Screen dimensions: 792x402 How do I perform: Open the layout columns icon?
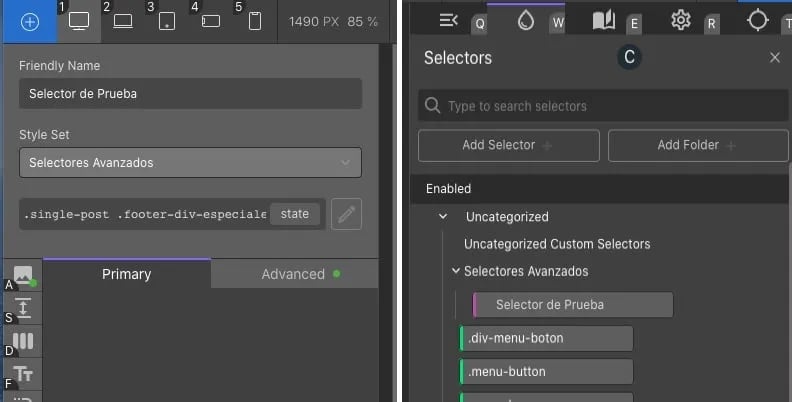pyautogui.click(x=23, y=341)
